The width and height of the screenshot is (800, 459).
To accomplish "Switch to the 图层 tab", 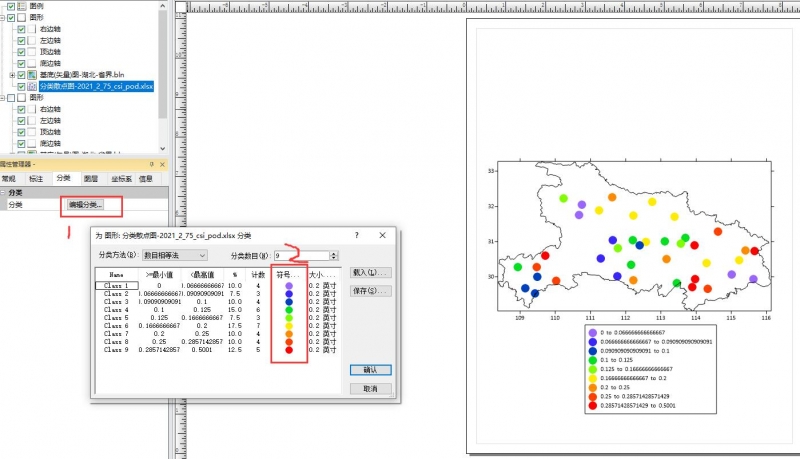I will pyautogui.click(x=91, y=179).
